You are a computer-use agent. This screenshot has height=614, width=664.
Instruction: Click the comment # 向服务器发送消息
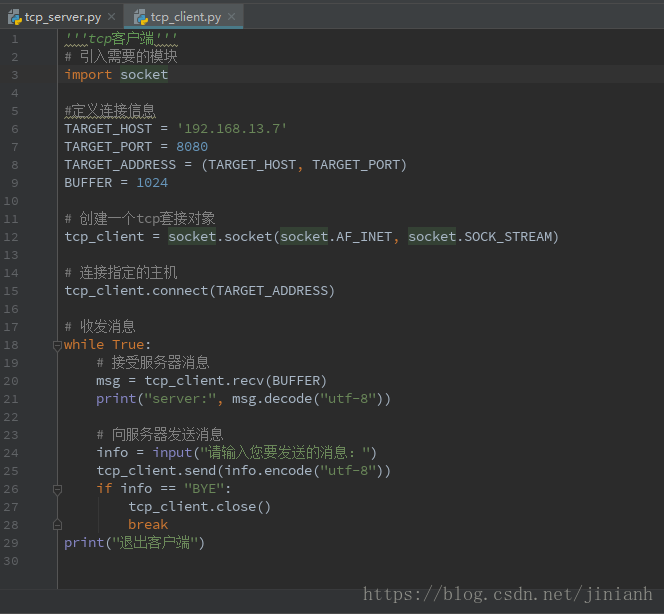coord(160,435)
